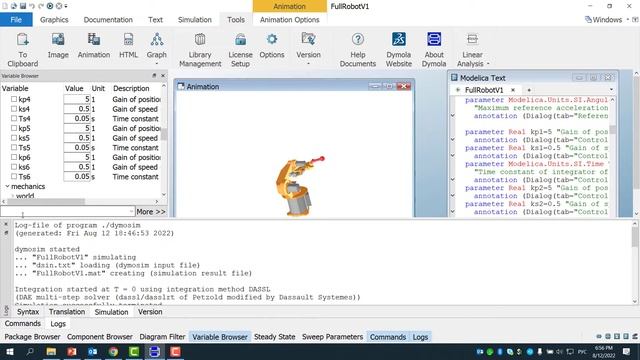Open the Graph dropdown arrow
The width and height of the screenshot is (640, 360).
point(157,64)
